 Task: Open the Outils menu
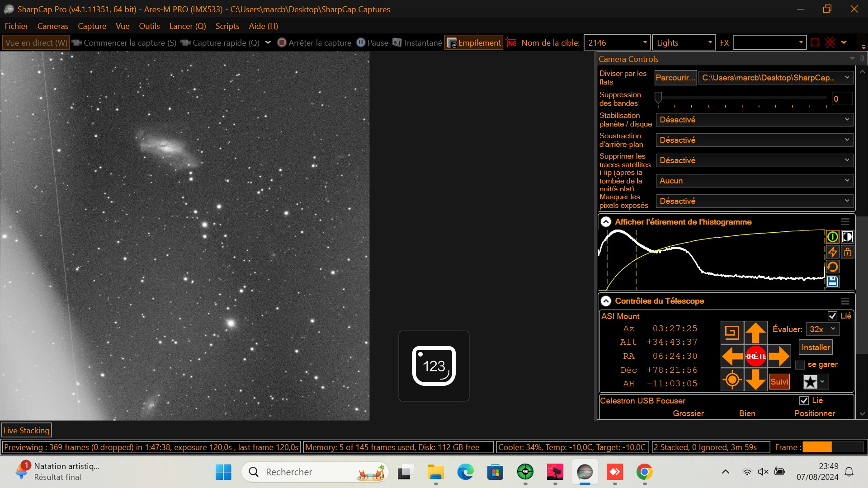click(x=149, y=26)
